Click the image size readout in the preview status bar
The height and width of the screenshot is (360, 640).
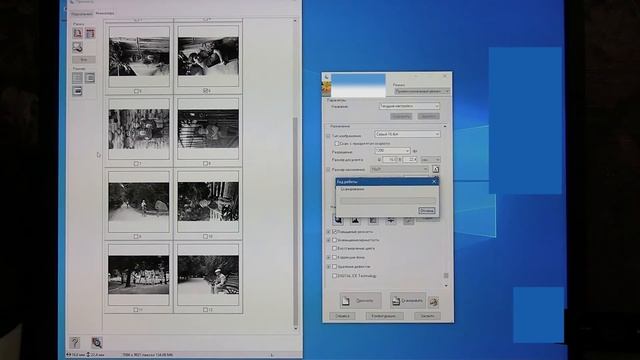click(148, 355)
